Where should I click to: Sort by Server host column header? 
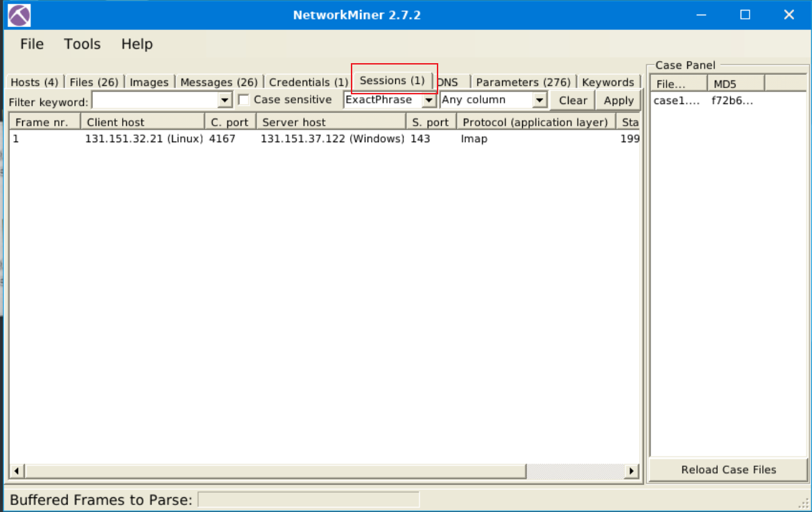(x=331, y=122)
